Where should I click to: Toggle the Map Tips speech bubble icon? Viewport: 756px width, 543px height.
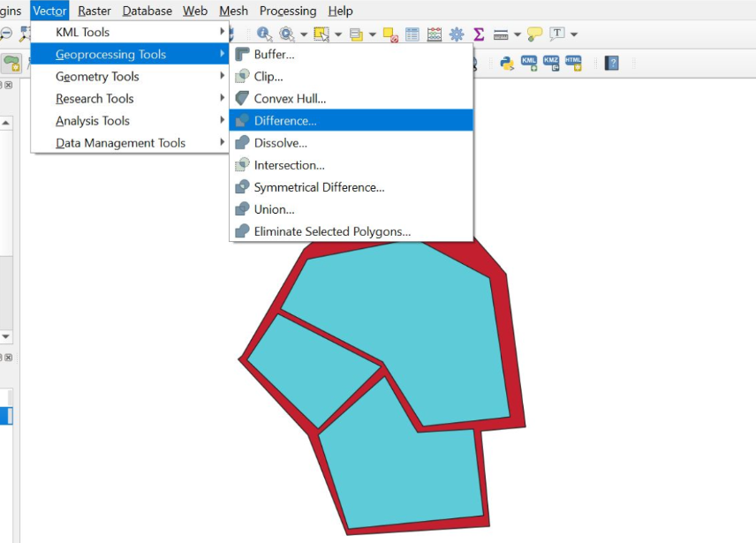click(x=534, y=34)
